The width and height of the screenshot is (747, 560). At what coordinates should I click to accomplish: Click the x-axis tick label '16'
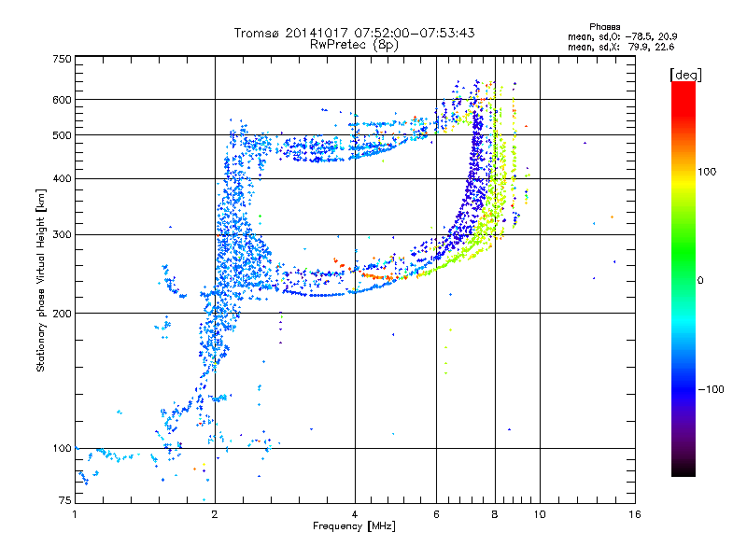(x=635, y=514)
